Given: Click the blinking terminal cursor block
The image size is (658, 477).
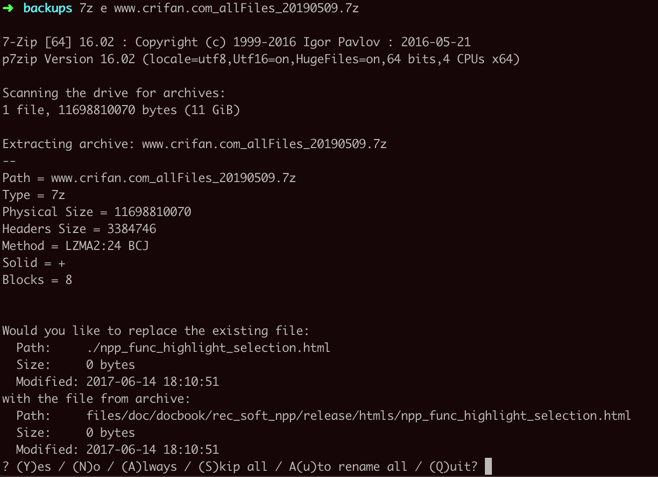Looking at the screenshot, I should click(x=488, y=466).
